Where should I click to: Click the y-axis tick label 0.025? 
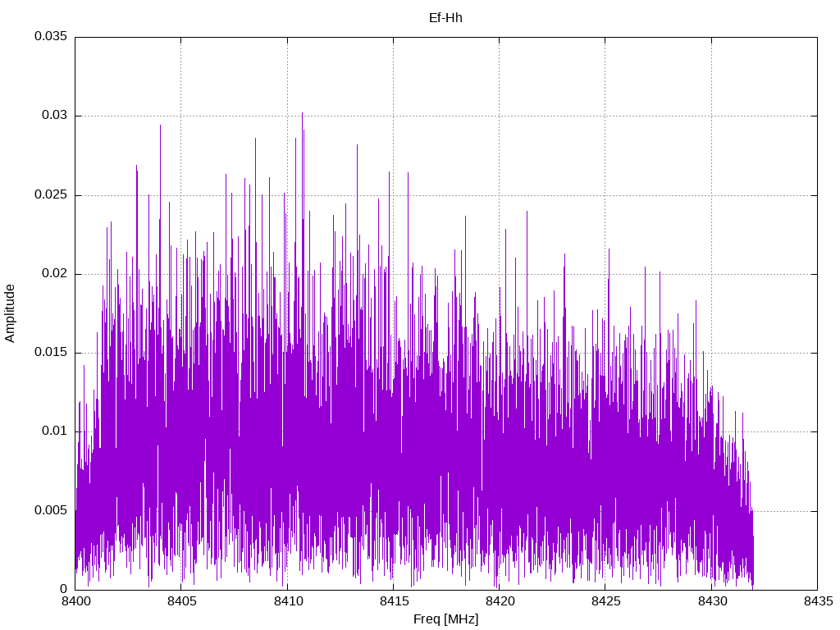click(x=51, y=194)
